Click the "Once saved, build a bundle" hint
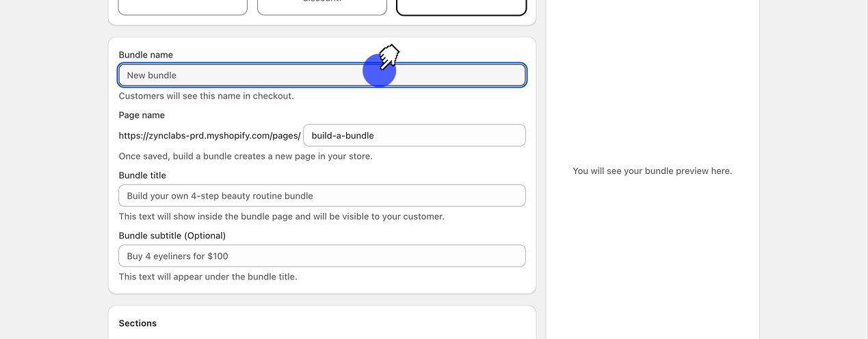Viewport: 868px width, 339px height. click(x=246, y=156)
